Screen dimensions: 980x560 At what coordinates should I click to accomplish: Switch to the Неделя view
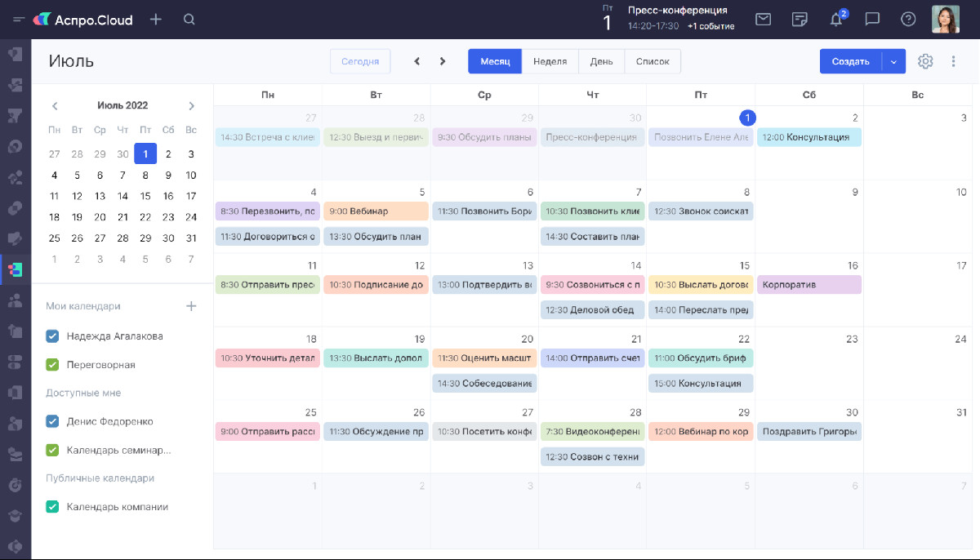click(x=550, y=61)
